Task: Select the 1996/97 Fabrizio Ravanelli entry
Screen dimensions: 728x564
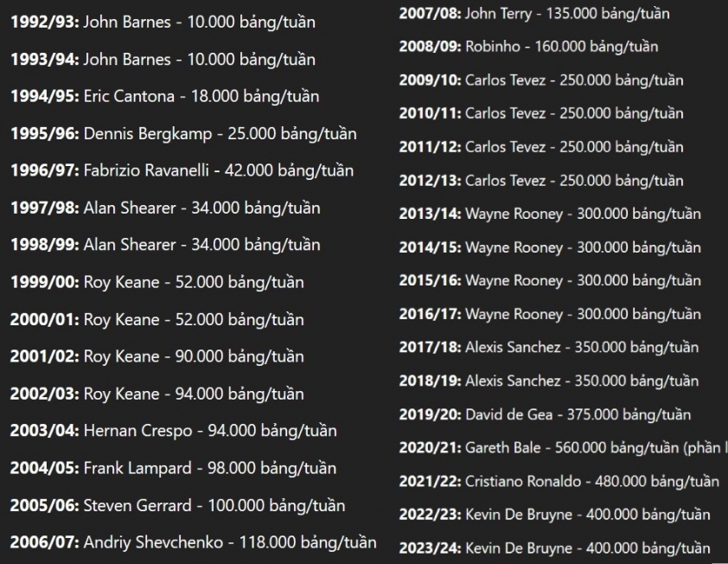Action: (x=182, y=170)
